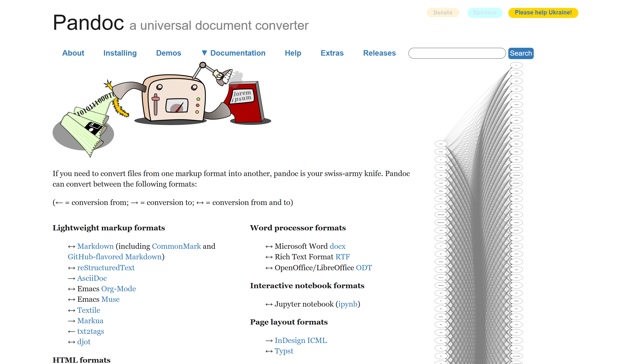The width and height of the screenshot is (631, 364).
Task: Expand the Documentation dropdown menu
Action: tap(233, 53)
